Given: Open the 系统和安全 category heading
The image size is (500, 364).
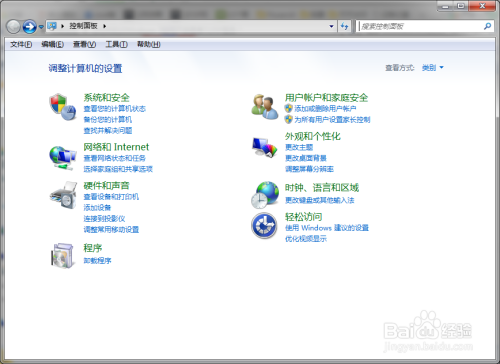Looking at the screenshot, I should point(106,98).
